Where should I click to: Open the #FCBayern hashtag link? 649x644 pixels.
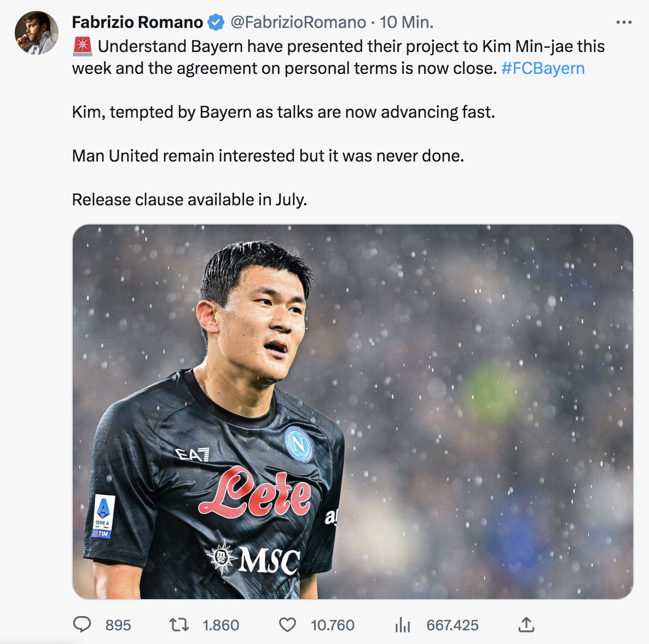pos(542,68)
